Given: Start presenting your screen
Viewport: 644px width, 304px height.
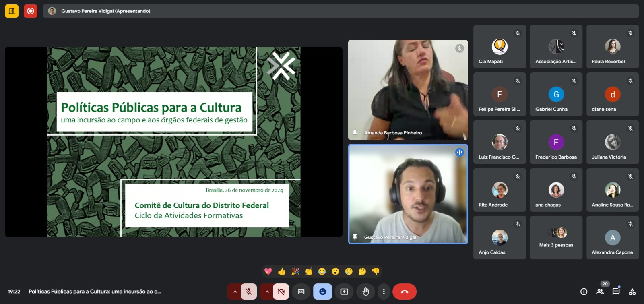Looking at the screenshot, I should point(344,292).
